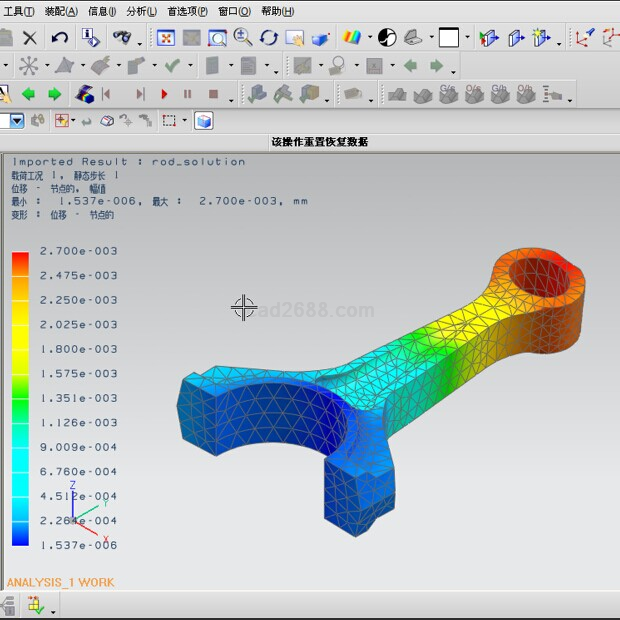Viewport: 620px width, 620px height.
Task: Click the delete X icon
Action: (30, 38)
